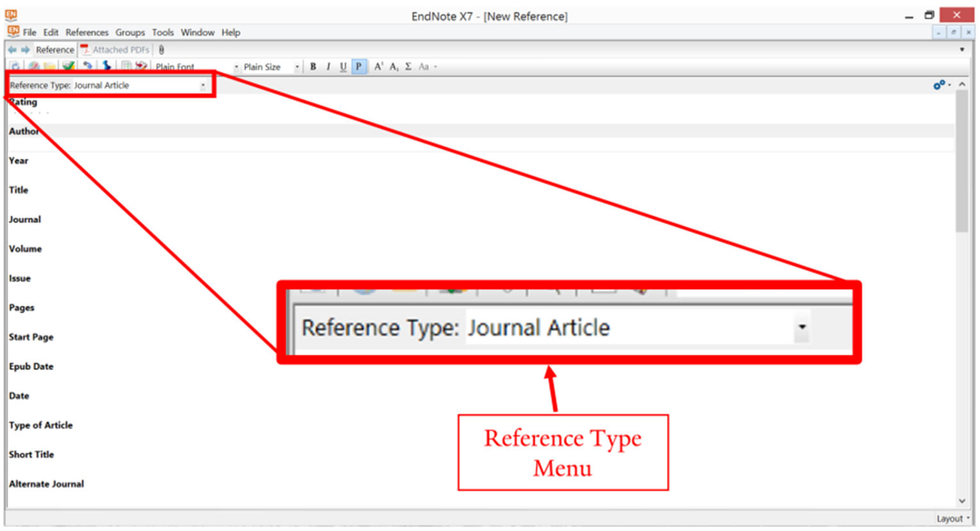The height and width of the screenshot is (531, 980).
Task: Click the green checkmark spell check icon
Action: pyautogui.click(x=69, y=66)
